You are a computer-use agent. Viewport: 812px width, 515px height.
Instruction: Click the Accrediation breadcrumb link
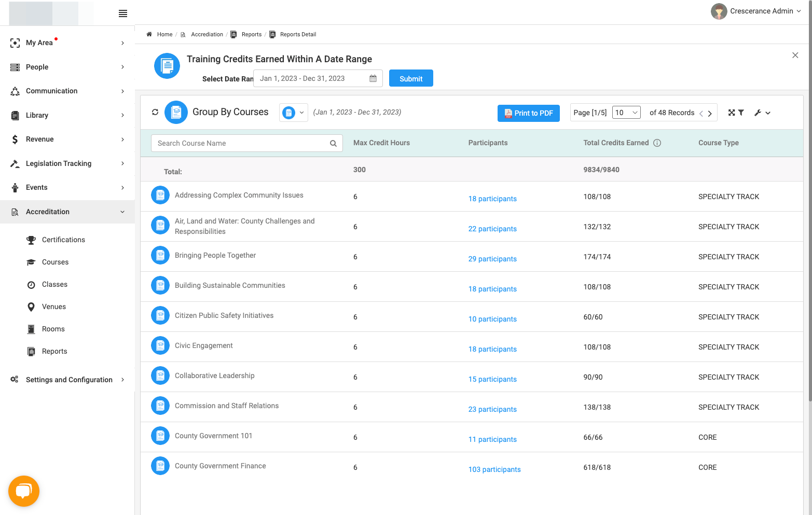click(x=207, y=34)
